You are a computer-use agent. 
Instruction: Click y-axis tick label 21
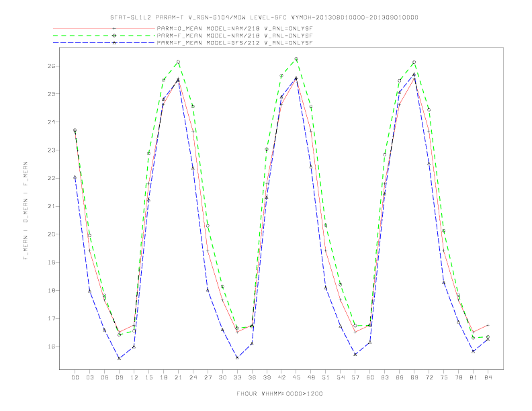(51, 206)
